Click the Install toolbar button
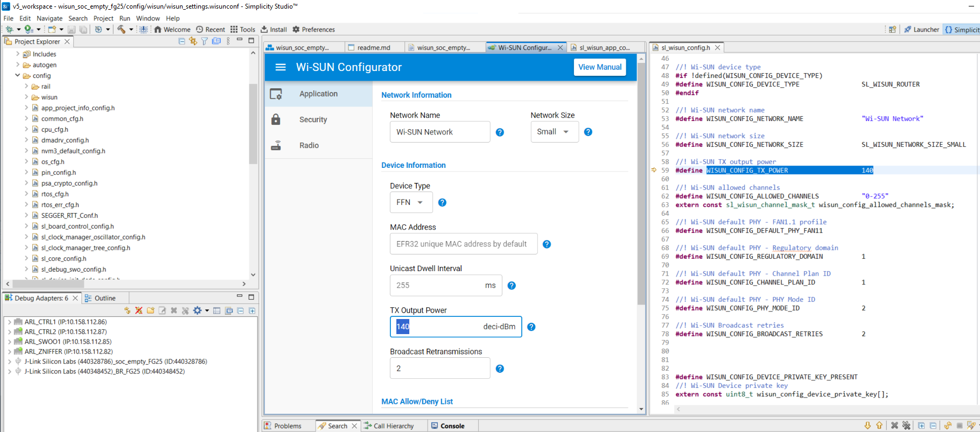 click(x=274, y=30)
